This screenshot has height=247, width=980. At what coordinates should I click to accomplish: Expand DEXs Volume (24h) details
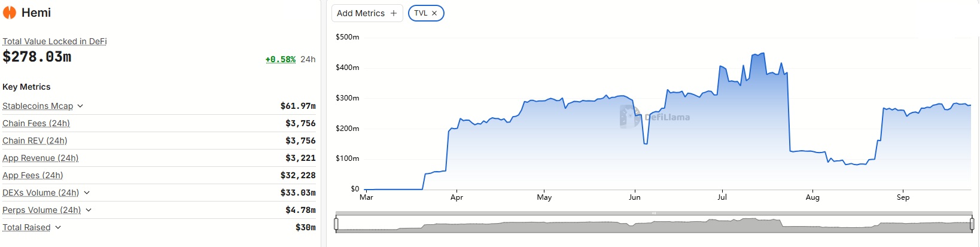[87, 193]
